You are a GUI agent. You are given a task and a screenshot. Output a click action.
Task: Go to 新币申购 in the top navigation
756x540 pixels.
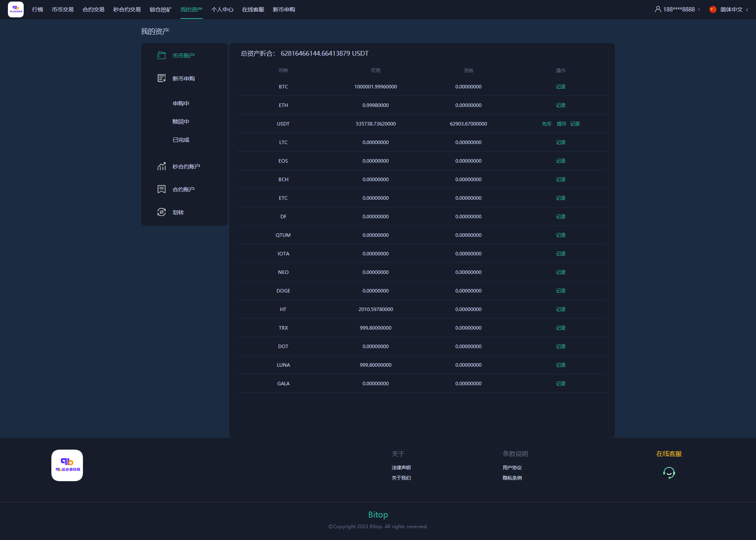point(284,9)
